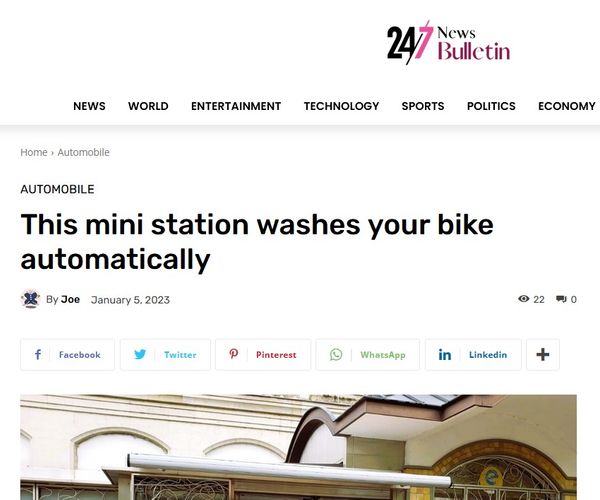Image resolution: width=600 pixels, height=500 pixels.
Task: Open the SPORTS section
Action: tap(423, 106)
